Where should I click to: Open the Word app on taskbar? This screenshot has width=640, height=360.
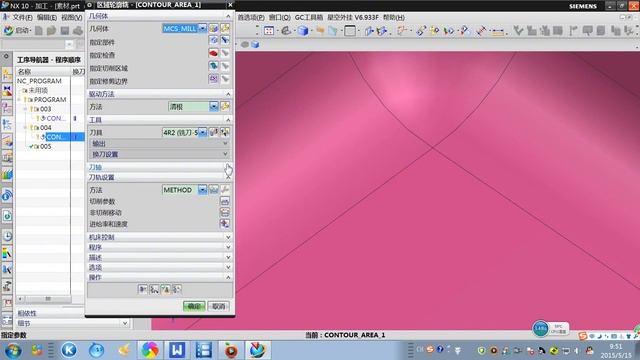point(177,350)
